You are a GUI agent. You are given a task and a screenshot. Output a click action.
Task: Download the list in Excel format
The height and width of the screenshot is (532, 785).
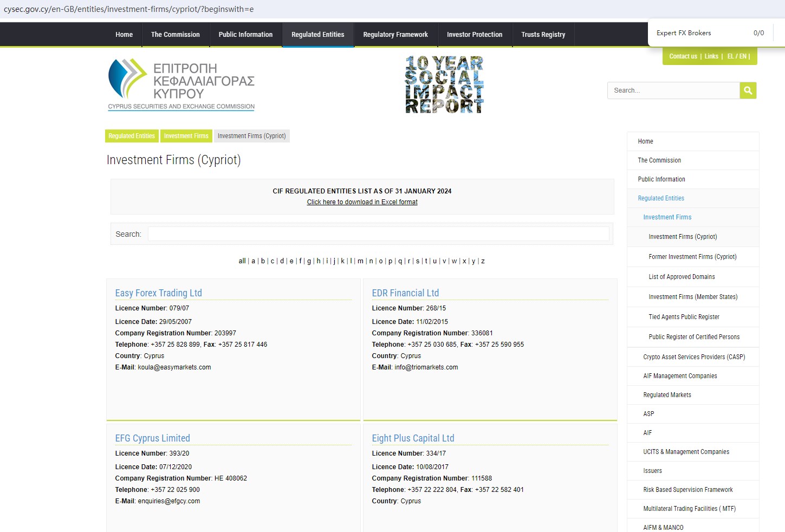pos(362,202)
